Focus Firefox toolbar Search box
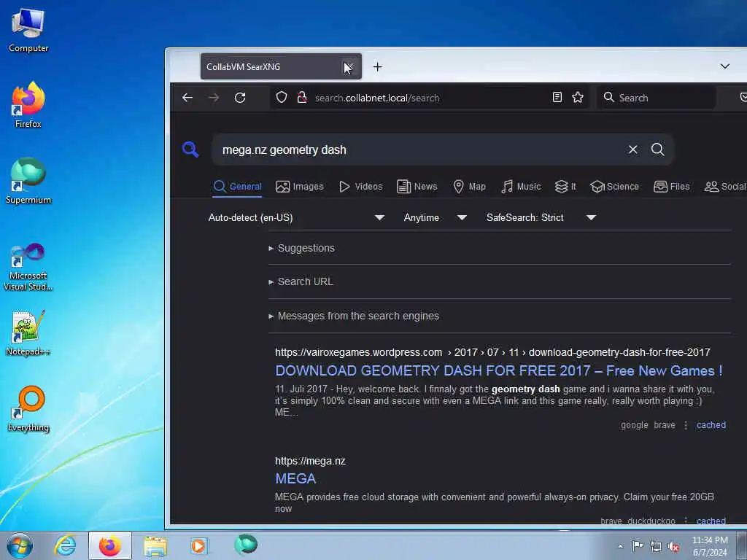The image size is (747, 560). coord(657,98)
